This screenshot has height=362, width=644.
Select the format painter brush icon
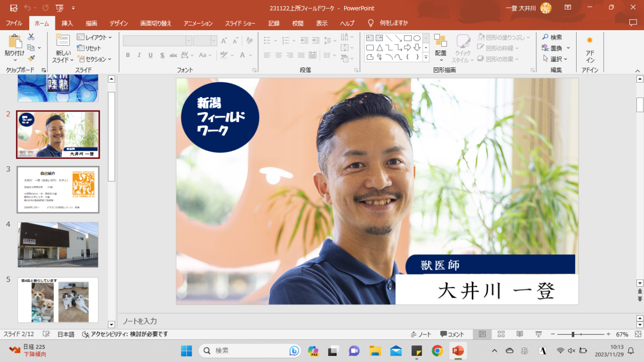(31, 58)
